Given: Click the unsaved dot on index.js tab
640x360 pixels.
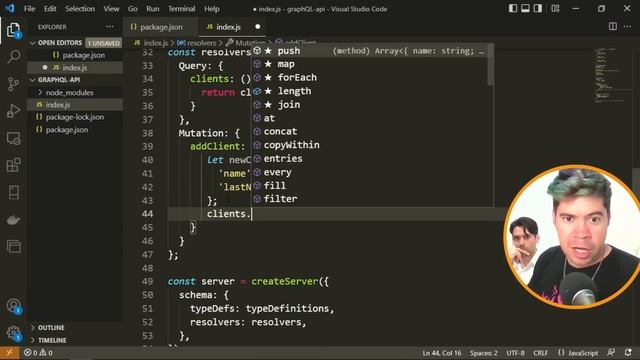Looking at the screenshot, I should point(258,27).
